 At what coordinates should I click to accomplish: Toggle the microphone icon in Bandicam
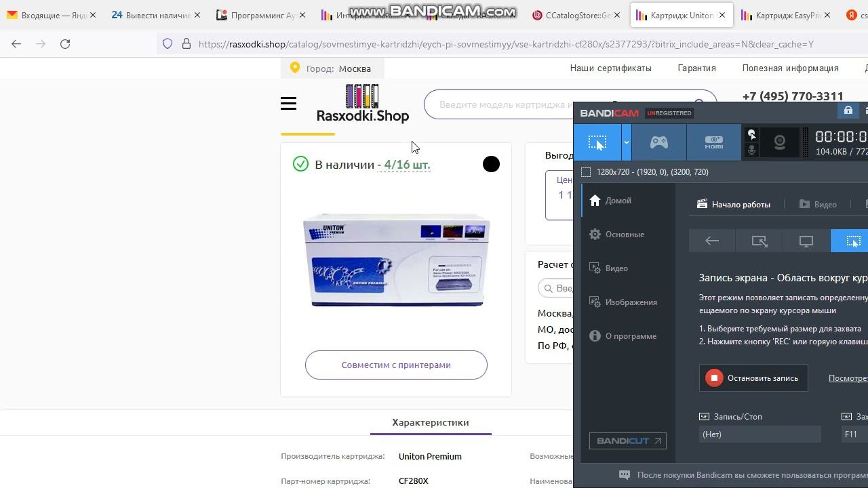click(x=751, y=150)
